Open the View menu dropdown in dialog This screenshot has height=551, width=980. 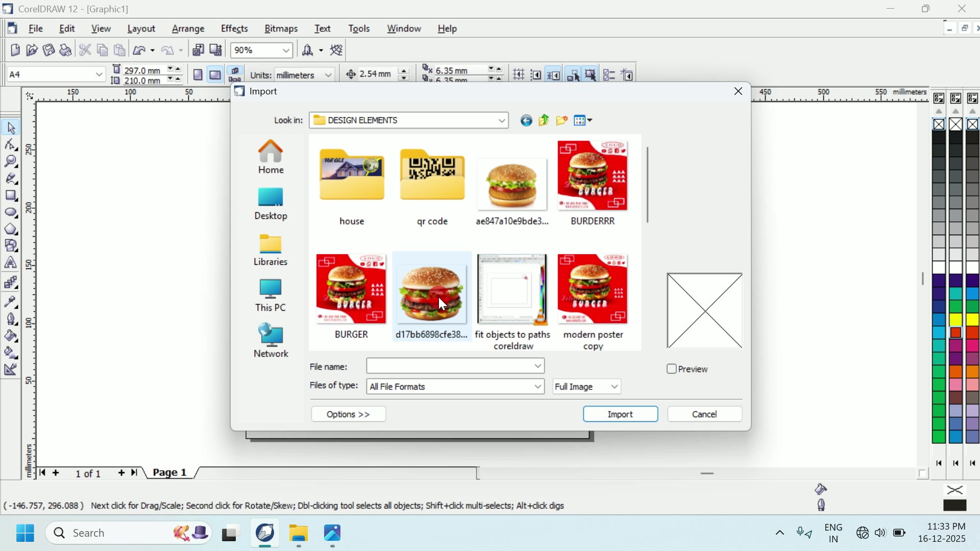coord(584,121)
